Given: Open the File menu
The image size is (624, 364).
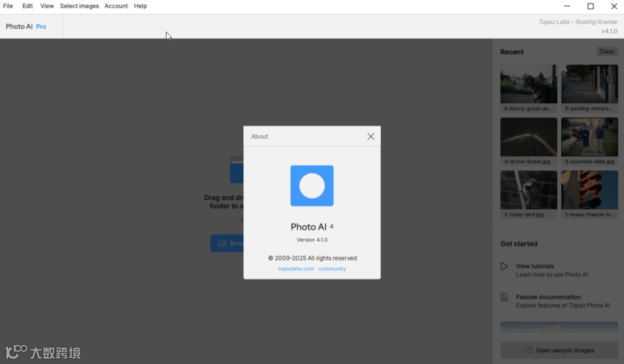Looking at the screenshot, I should [8, 6].
